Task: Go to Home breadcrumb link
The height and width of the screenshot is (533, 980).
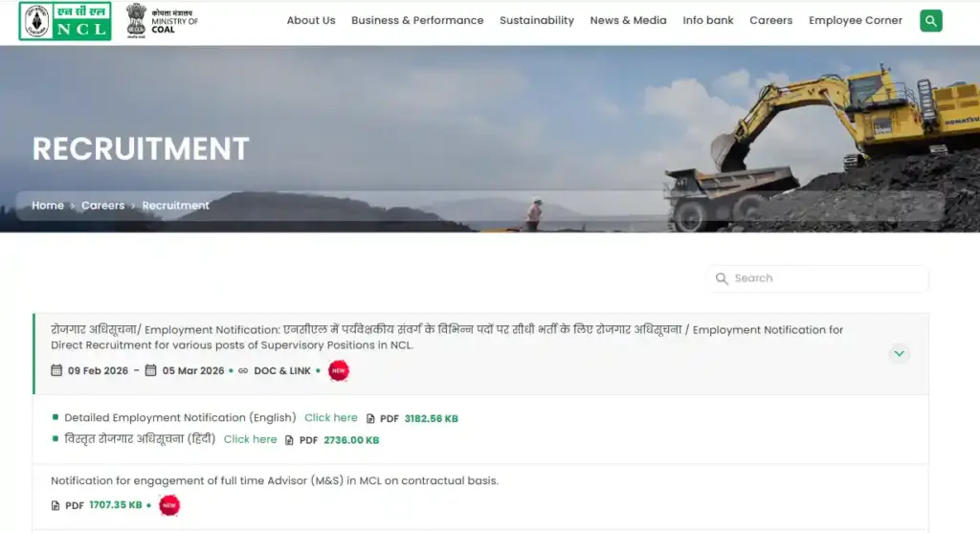Action: pos(48,206)
